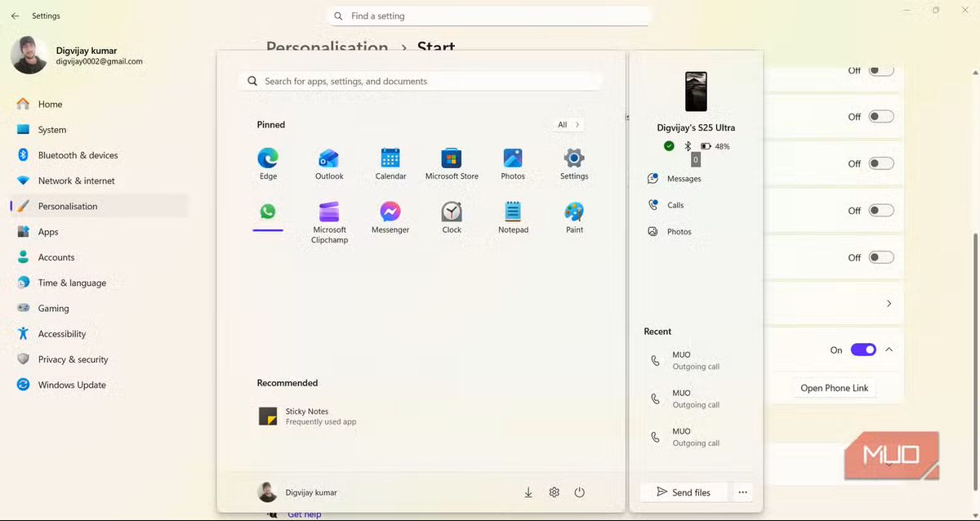Open Accounts settings category
980x521 pixels.
tap(98, 257)
